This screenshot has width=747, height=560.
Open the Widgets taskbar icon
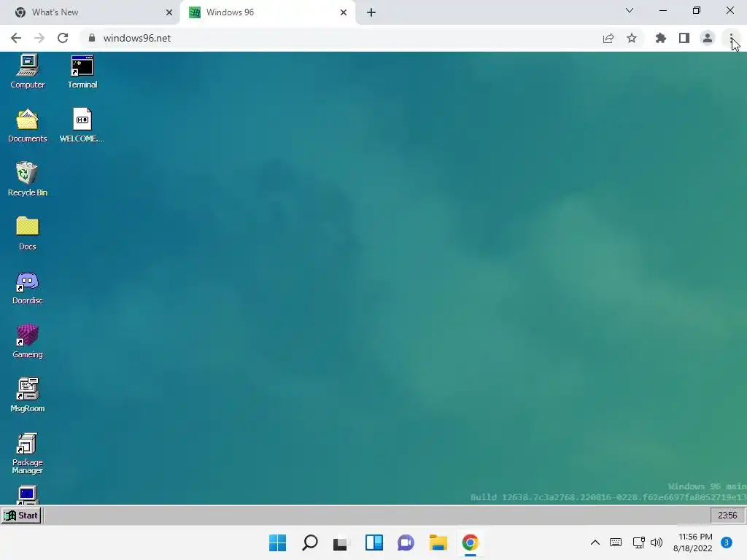[x=374, y=542]
